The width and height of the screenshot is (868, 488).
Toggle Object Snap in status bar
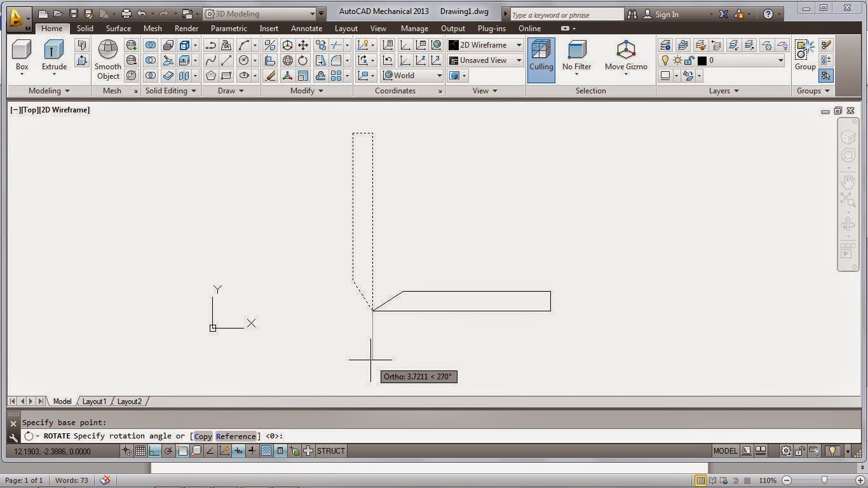pyautogui.click(x=182, y=451)
